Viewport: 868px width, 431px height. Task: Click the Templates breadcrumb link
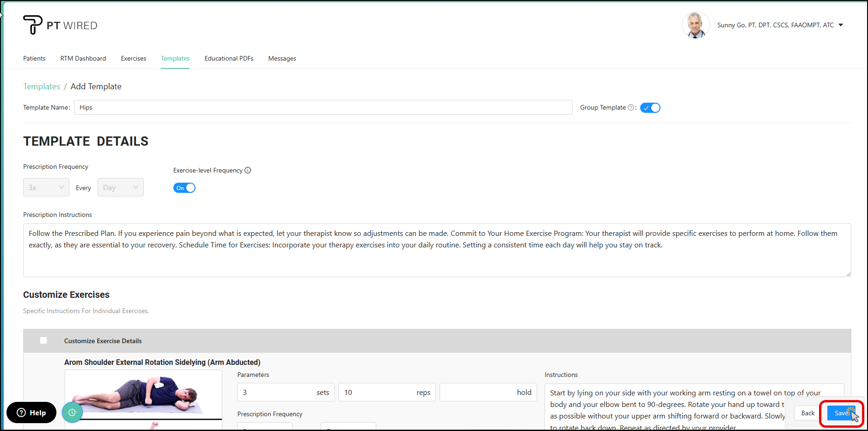pos(42,86)
